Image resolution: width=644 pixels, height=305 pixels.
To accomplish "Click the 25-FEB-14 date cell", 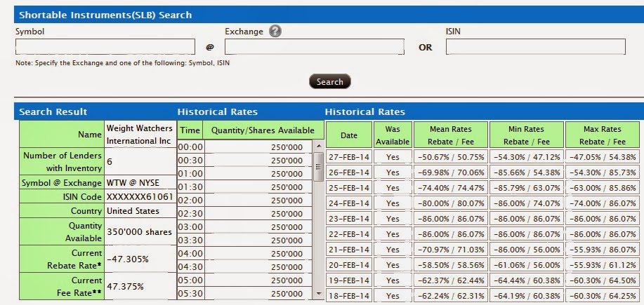I will (x=349, y=188).
